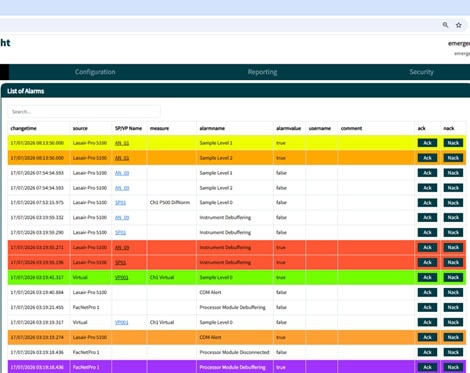Select timestamp '17/07/2026 07:53:15.975'

pyautogui.click(x=37, y=203)
